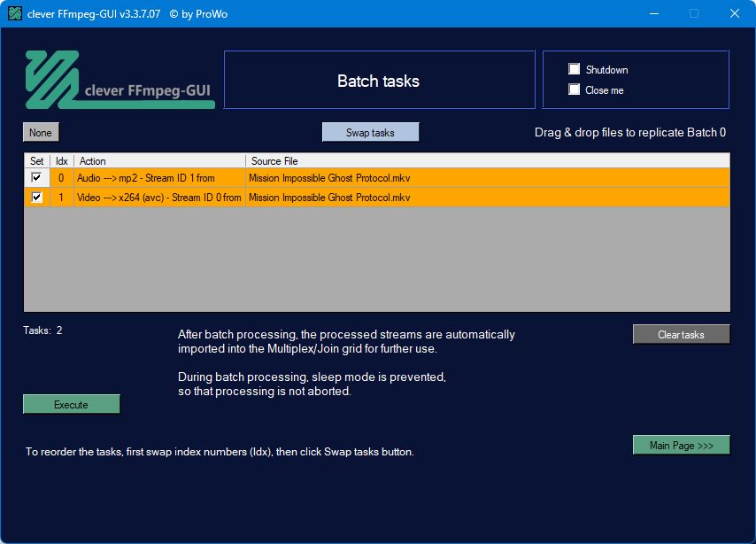Click the Clear tasks button
The image size is (756, 544).
pos(681,334)
